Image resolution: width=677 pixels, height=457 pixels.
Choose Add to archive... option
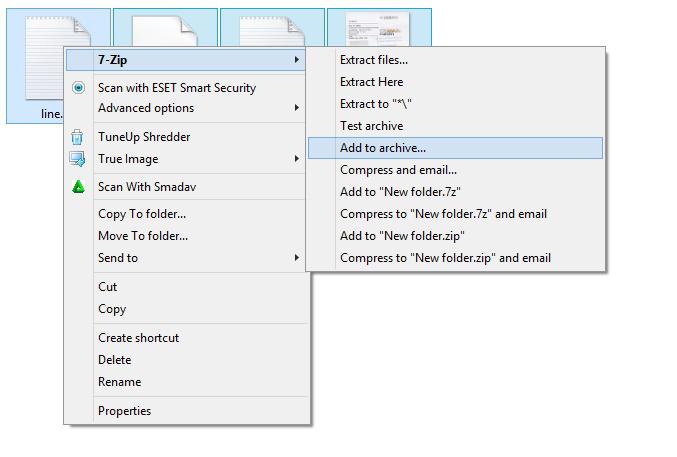[x=383, y=148]
